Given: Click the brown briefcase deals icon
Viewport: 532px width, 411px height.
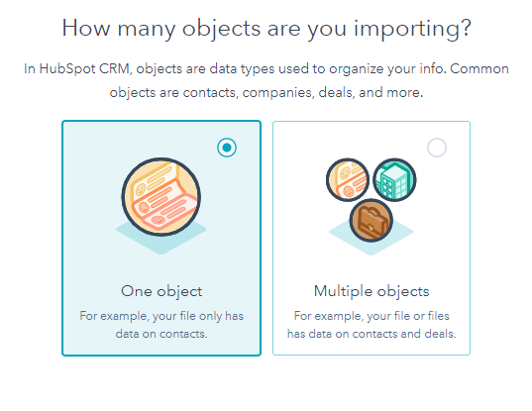Looking at the screenshot, I should pyautogui.click(x=372, y=221).
